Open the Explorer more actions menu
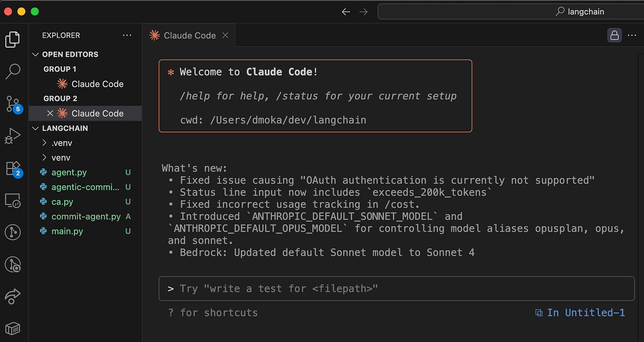The width and height of the screenshot is (644, 342). click(x=127, y=35)
